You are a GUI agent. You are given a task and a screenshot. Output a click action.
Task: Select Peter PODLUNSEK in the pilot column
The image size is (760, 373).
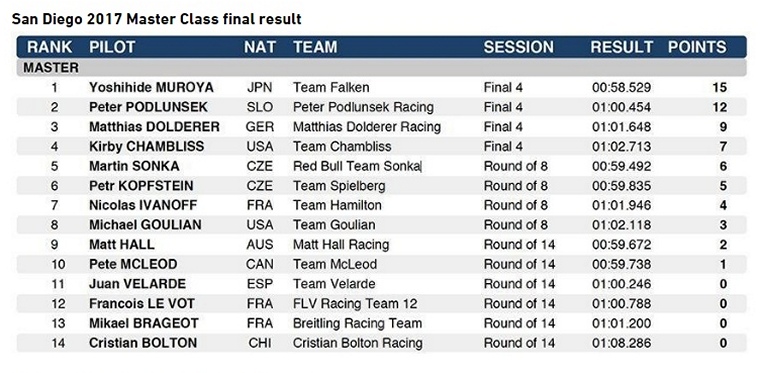(148, 107)
